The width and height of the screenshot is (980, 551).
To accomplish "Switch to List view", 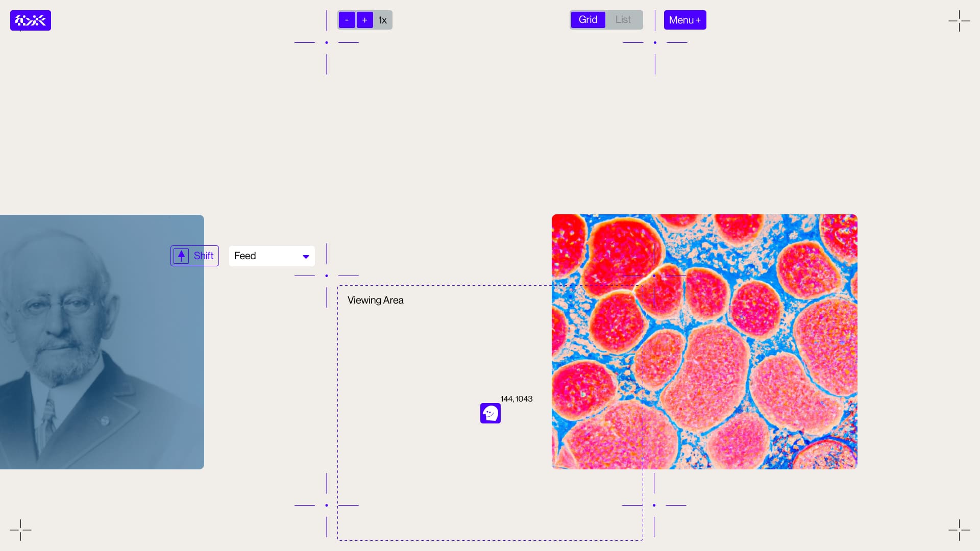I will [x=623, y=20].
